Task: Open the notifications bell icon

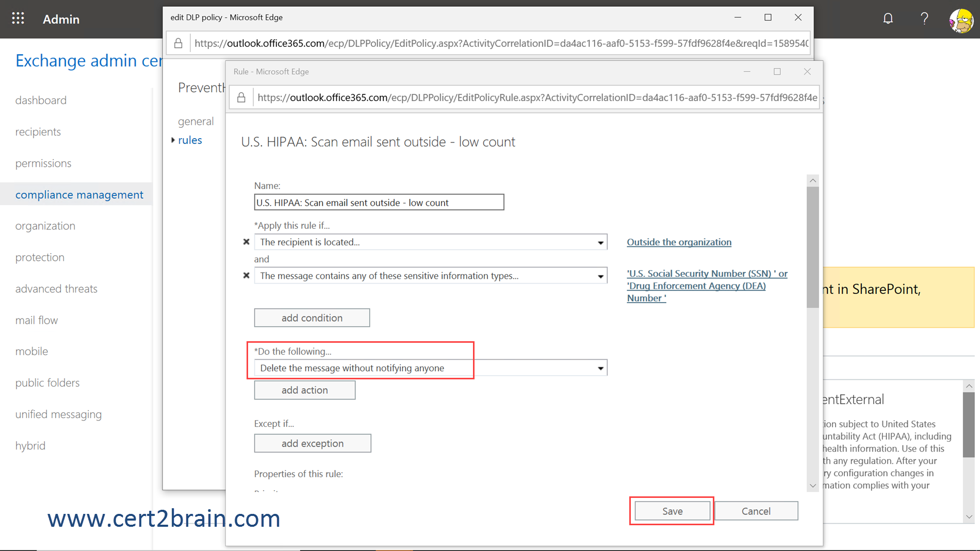Action: 888,19
